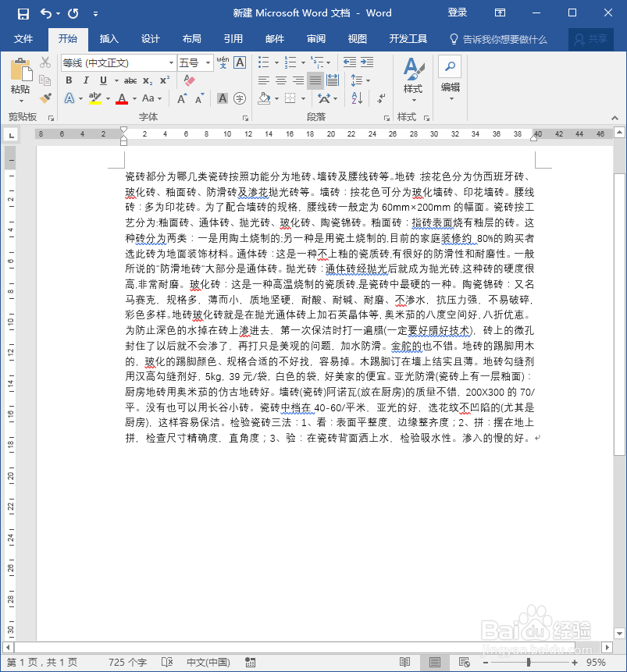The image size is (627, 672).
Task: Switch to the 审阅 tab
Action: [x=316, y=39]
